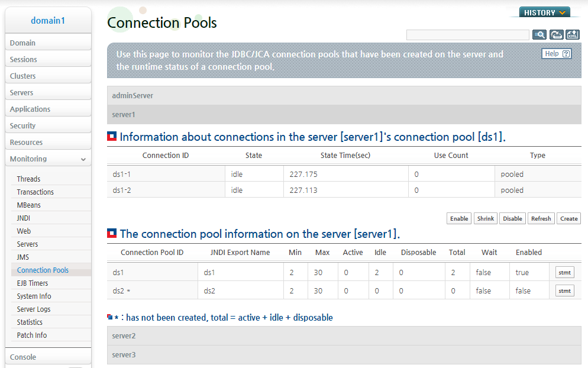The image size is (588, 368).
Task: Open the Security menu
Action: coord(49,125)
